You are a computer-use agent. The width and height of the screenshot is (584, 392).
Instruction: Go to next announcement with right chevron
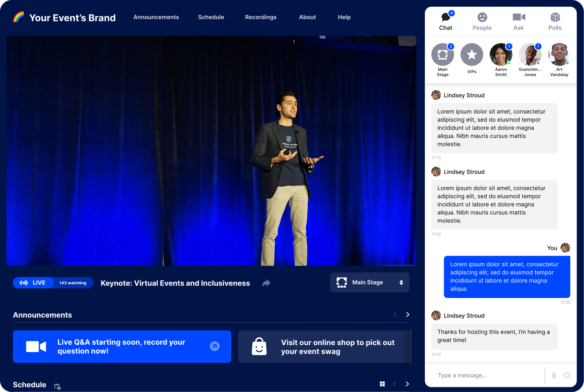407,315
